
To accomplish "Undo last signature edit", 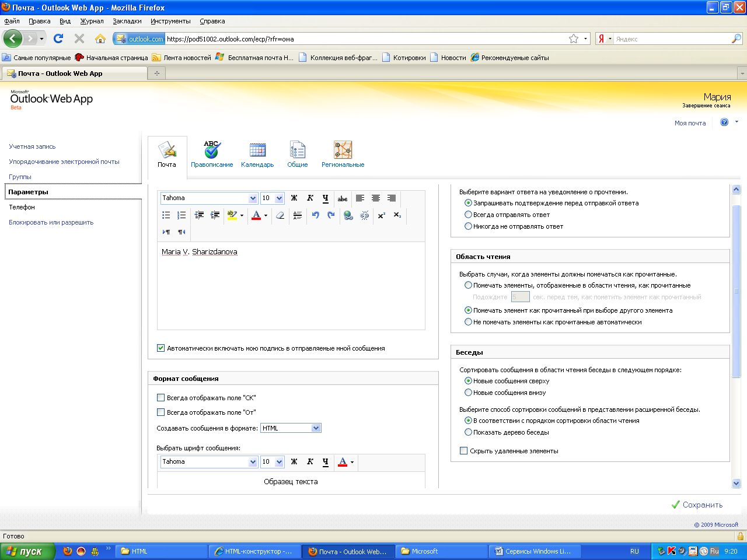I will (315, 215).
